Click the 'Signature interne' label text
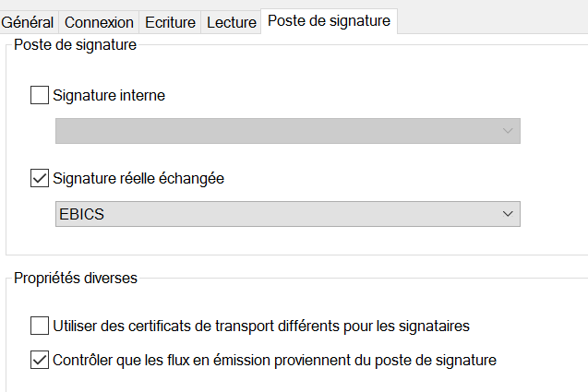The height and width of the screenshot is (392, 588). pos(109,95)
